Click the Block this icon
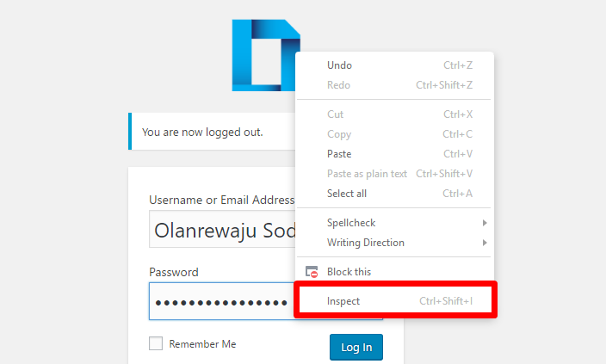The width and height of the screenshot is (606, 364). click(312, 272)
